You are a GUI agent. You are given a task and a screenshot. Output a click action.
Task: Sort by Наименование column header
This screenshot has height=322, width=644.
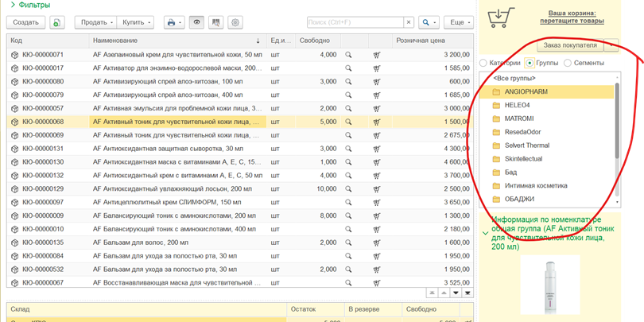point(177,41)
